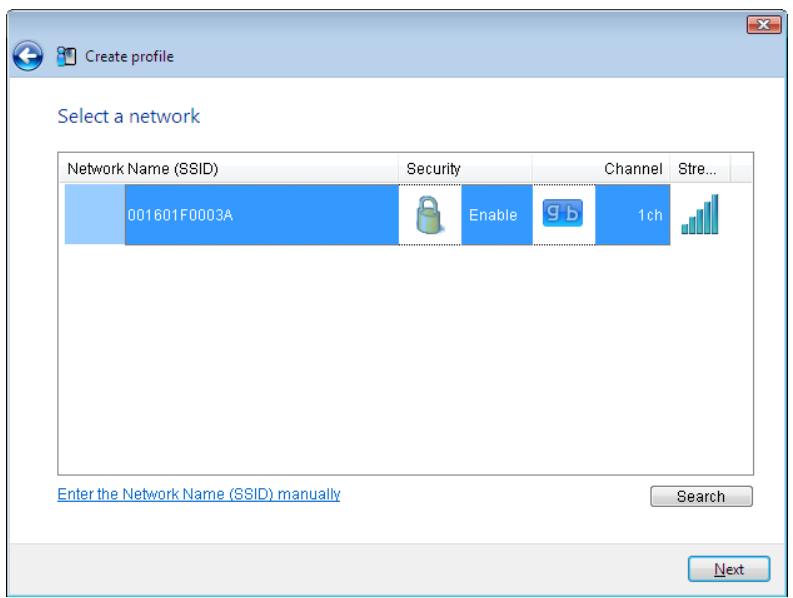The image size is (793, 598).
Task: Click the Create profile title text
Action: pos(129,56)
